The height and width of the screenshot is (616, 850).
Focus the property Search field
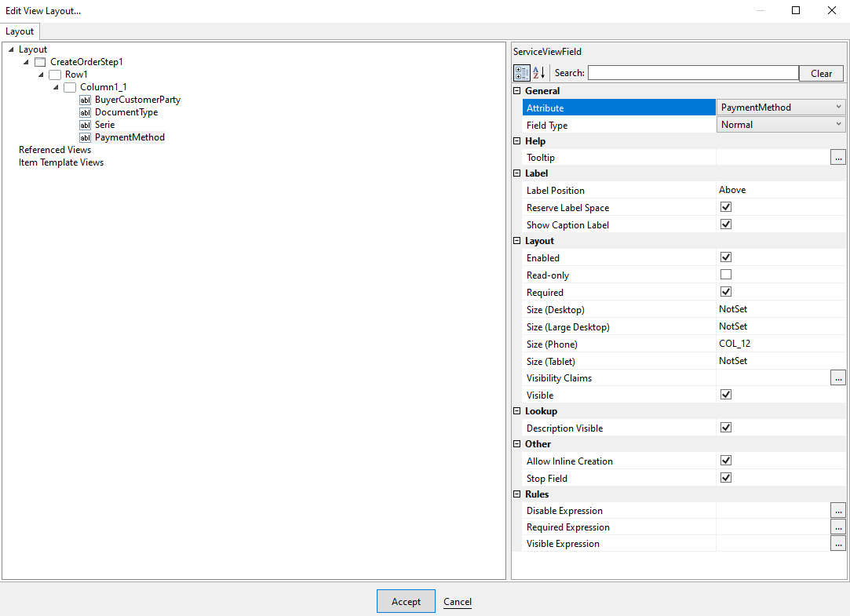(x=693, y=73)
